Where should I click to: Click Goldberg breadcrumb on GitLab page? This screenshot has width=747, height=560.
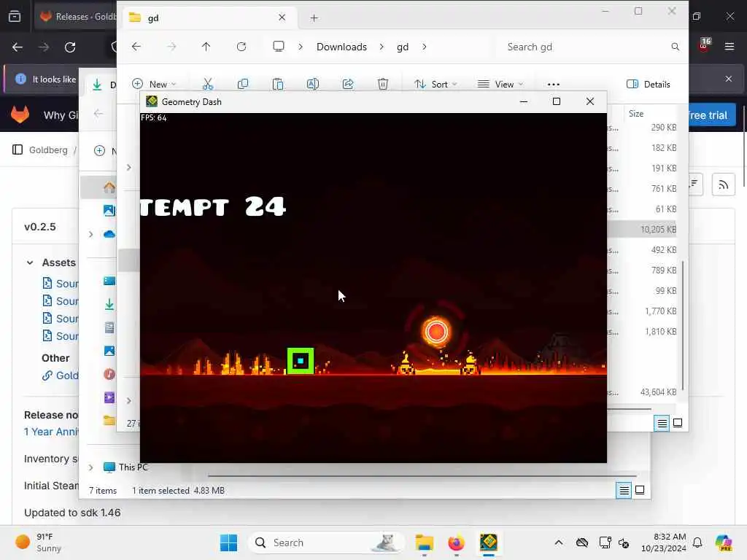click(x=48, y=149)
